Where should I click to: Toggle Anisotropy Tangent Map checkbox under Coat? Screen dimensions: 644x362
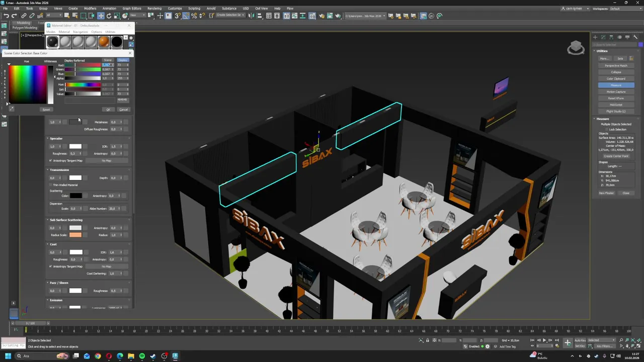51,266
